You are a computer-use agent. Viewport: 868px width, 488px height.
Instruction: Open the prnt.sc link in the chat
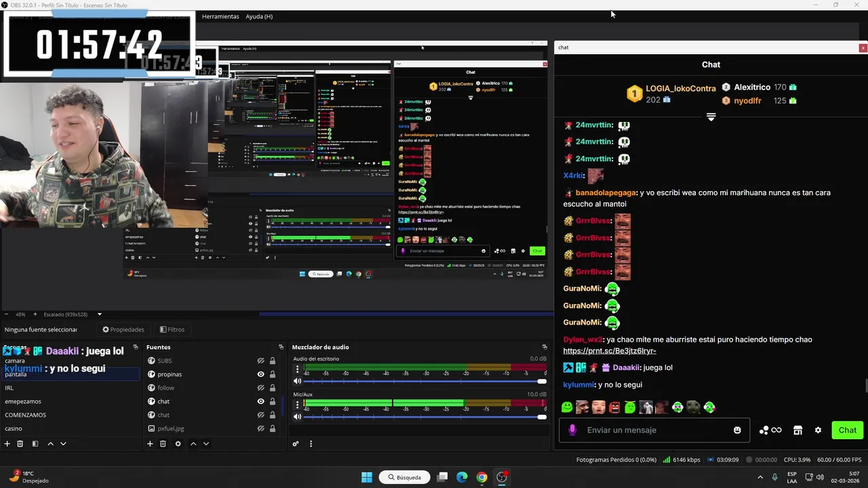click(610, 351)
